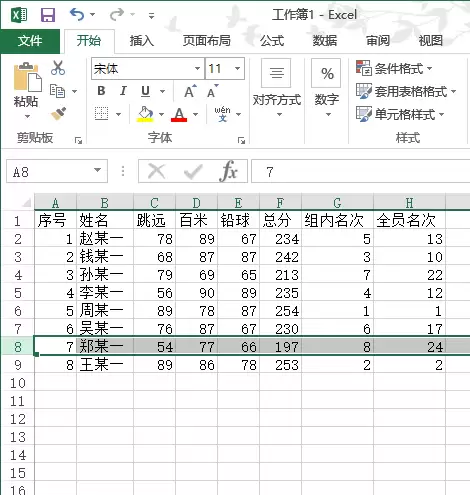Click the wén phonetic guide icon
The height and width of the screenshot is (495, 470).
click(x=223, y=114)
